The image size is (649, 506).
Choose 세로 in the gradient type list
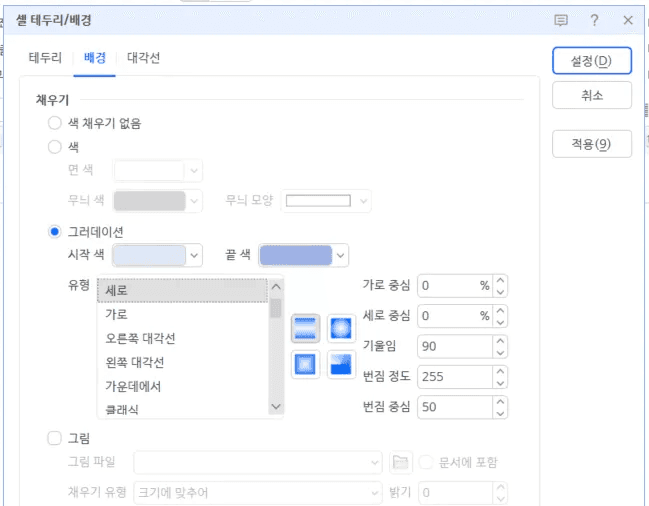(x=183, y=290)
